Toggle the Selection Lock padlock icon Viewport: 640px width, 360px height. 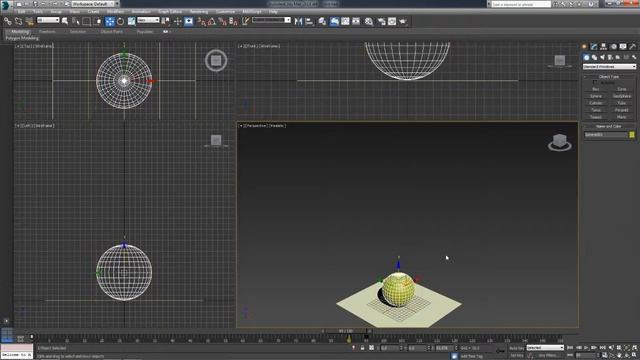362,348
